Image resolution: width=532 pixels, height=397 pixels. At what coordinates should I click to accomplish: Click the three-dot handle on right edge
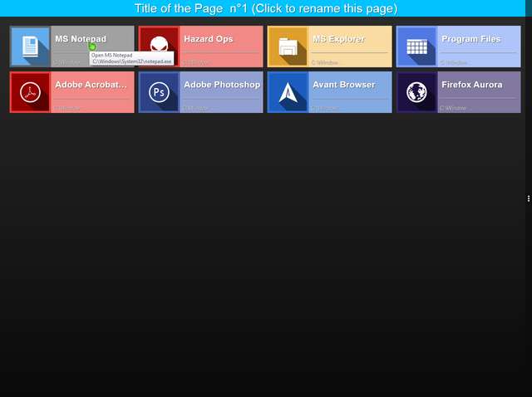[529, 198]
